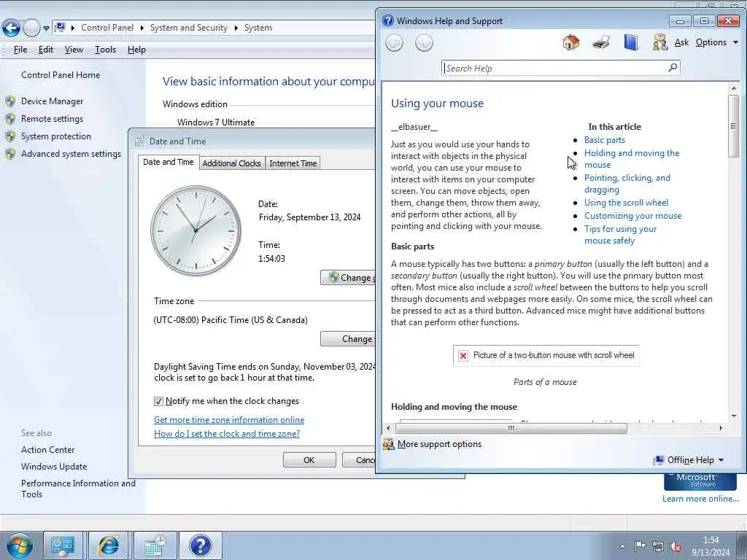Click Change time zone button
The width and height of the screenshot is (747, 560).
coord(348,338)
